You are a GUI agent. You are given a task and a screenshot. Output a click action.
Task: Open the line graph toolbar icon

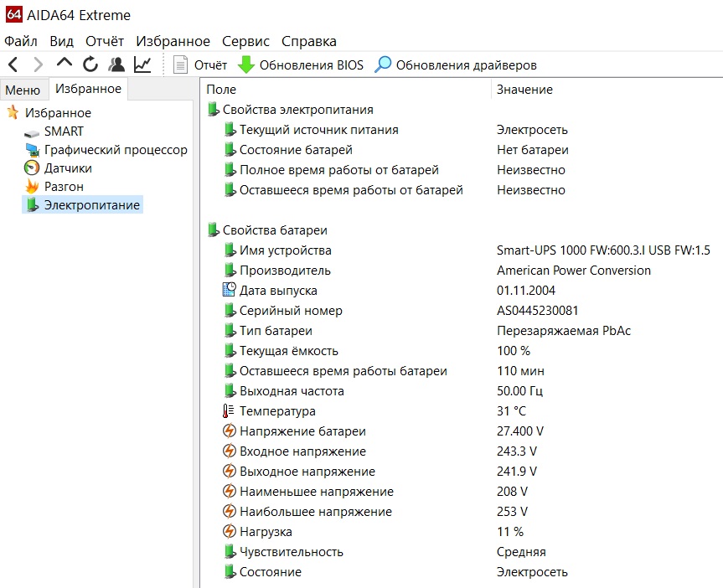coord(142,64)
